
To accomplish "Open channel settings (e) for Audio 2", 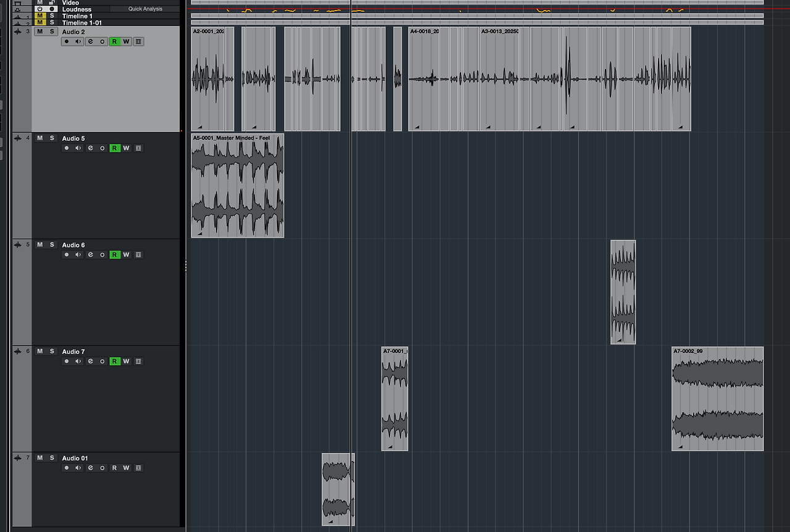I will point(90,41).
